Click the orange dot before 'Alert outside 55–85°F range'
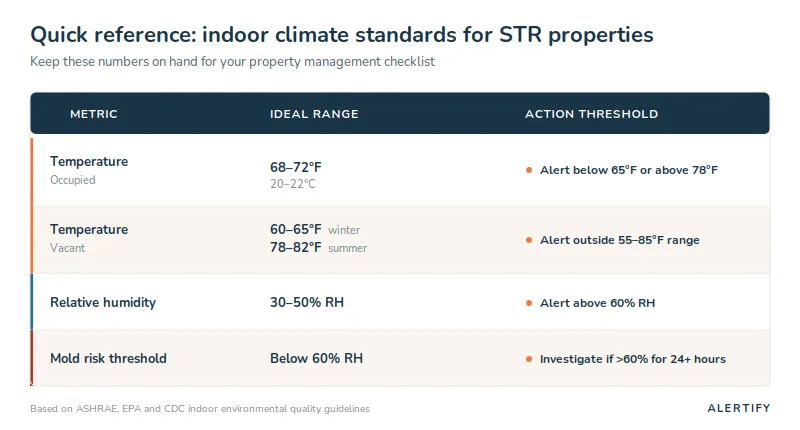 (529, 240)
